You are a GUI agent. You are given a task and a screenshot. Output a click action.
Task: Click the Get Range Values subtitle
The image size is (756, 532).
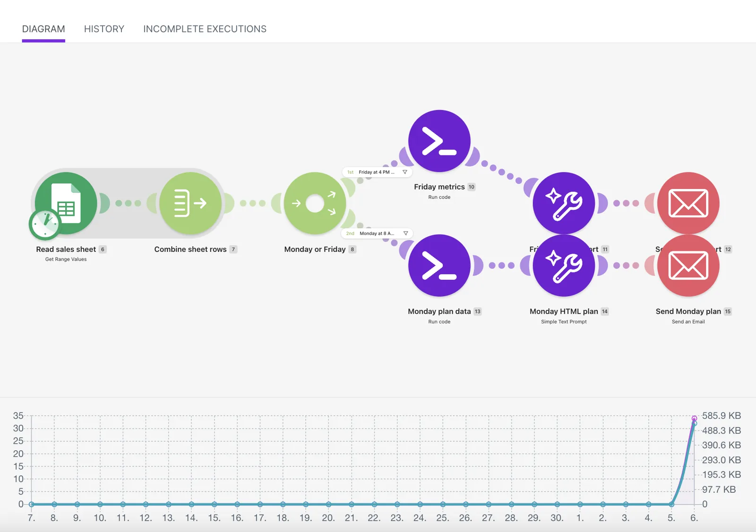point(66,259)
